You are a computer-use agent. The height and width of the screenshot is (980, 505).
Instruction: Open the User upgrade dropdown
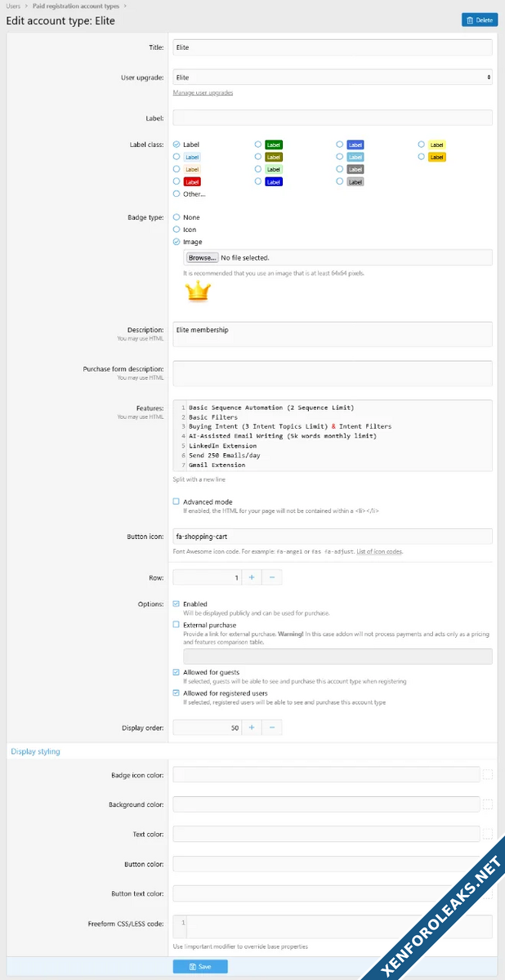coord(333,78)
